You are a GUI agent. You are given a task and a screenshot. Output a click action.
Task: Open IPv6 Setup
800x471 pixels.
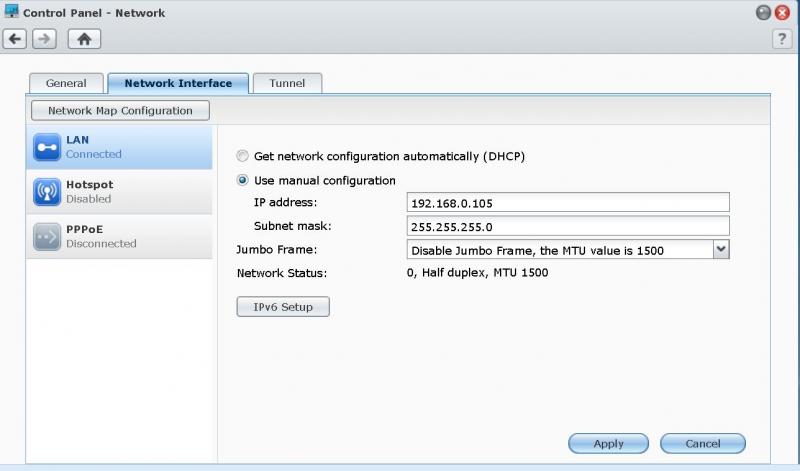coord(283,307)
